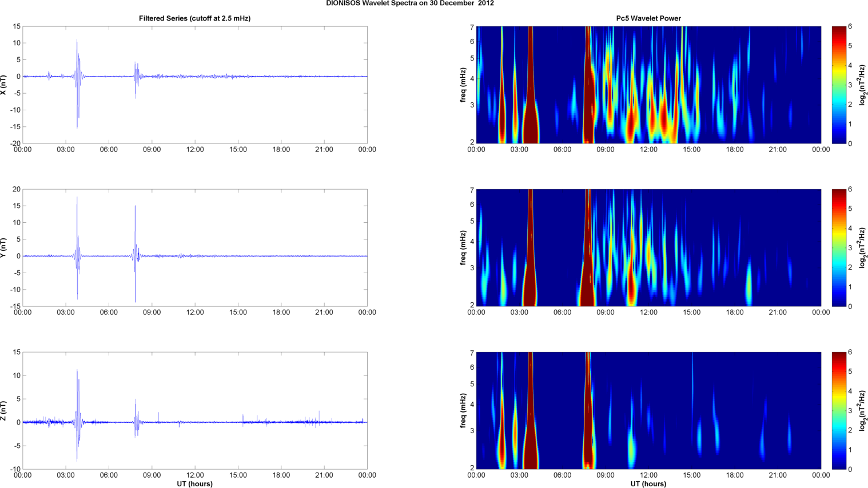Click the DIONISOS Wavelet Spectra main title
This screenshot has height=488, width=868.
tap(410, 3)
